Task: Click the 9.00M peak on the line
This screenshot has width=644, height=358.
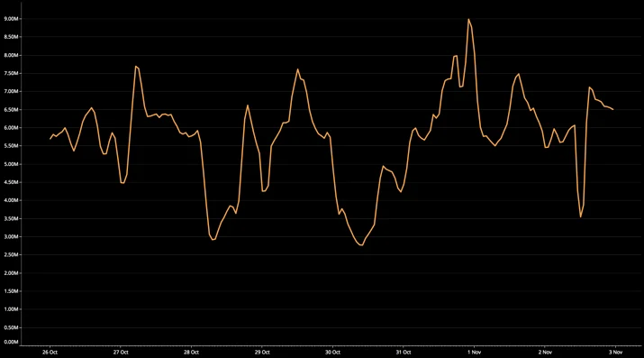Action: [468, 19]
